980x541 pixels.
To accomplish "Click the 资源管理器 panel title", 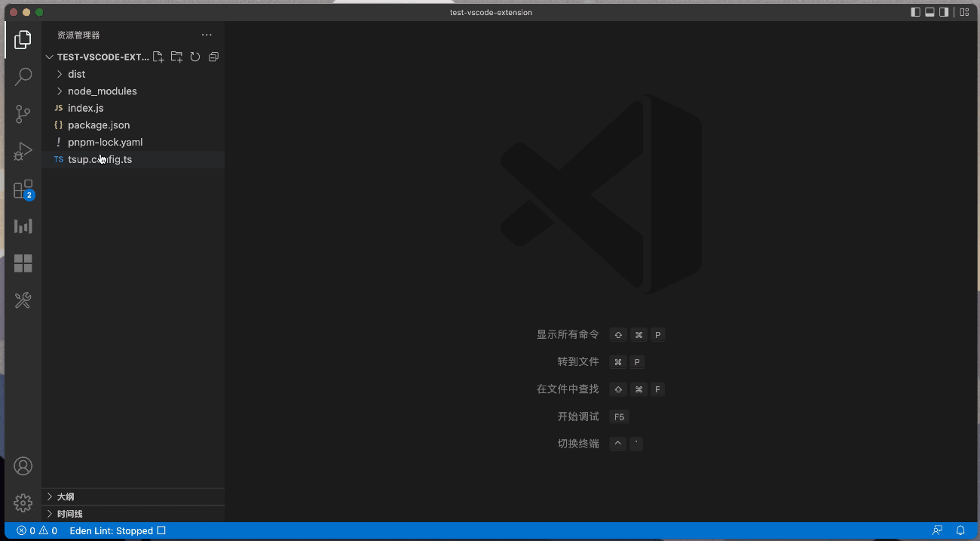I will pos(78,35).
